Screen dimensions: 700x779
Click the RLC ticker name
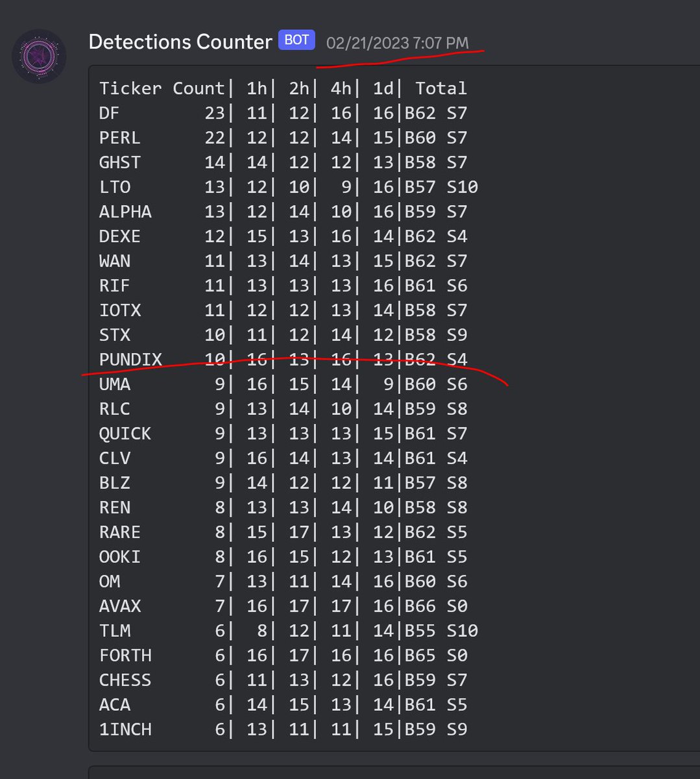tap(115, 409)
